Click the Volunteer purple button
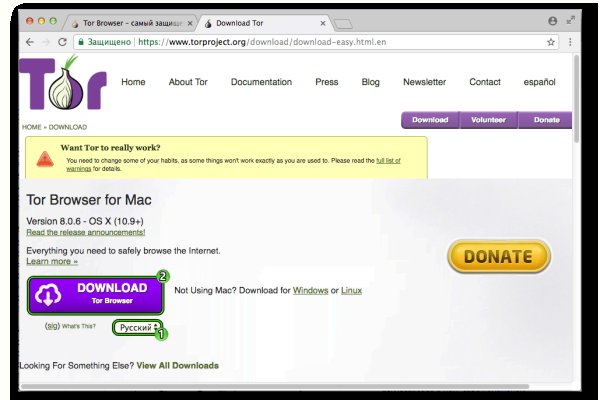The height and width of the screenshot is (400, 600). pyautogui.click(x=488, y=120)
